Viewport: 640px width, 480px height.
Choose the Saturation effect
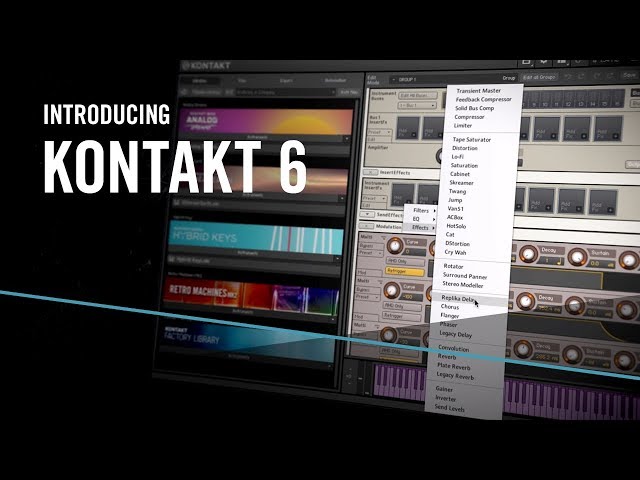pos(464,165)
